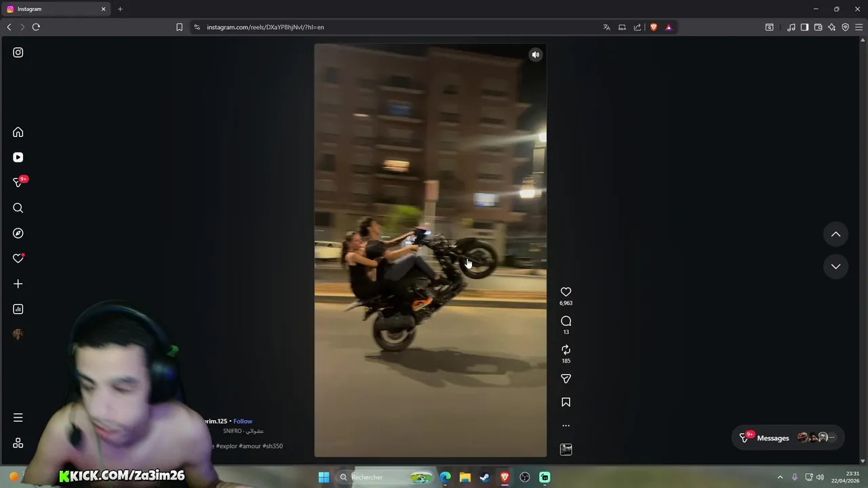Open File Explorer from taskbar

[x=465, y=477]
